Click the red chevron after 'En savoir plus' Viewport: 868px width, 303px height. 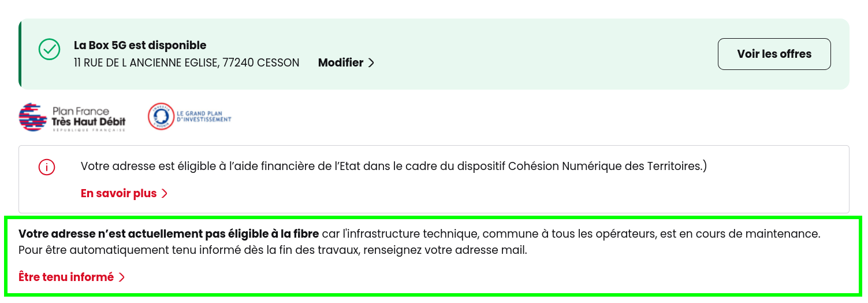[x=165, y=194]
